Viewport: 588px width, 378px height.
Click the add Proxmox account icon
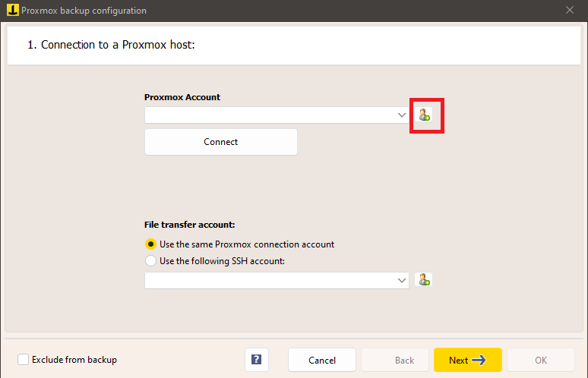tap(425, 115)
